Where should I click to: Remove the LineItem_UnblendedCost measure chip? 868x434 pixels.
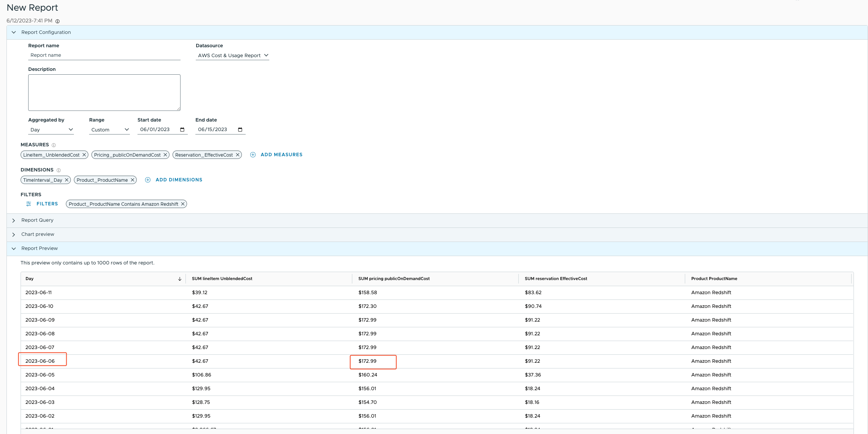pos(84,155)
